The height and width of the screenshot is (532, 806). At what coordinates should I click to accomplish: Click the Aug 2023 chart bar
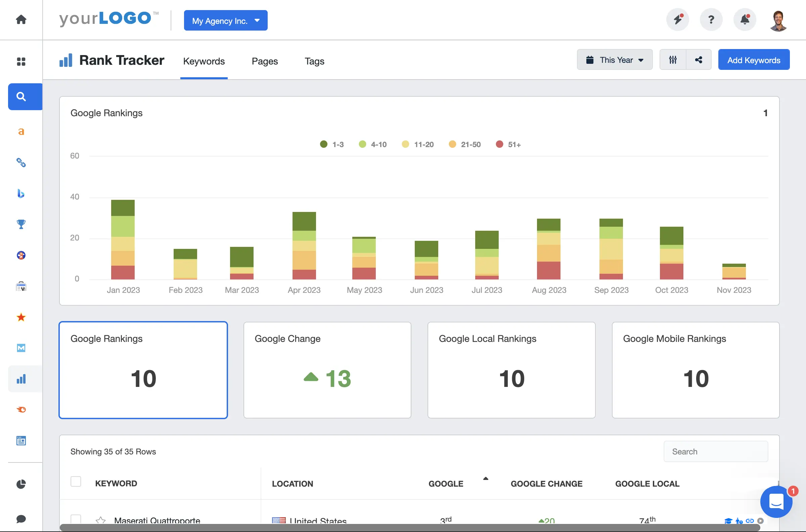click(548, 249)
